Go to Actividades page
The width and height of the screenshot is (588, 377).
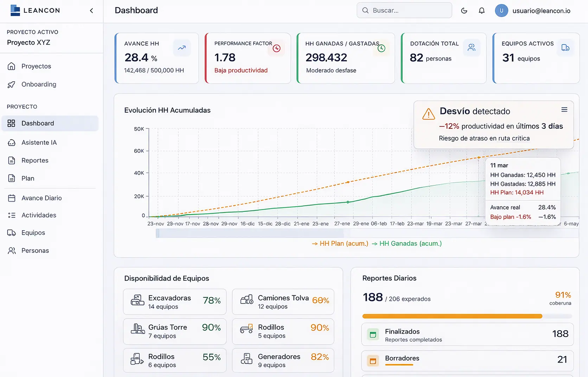click(x=50, y=215)
